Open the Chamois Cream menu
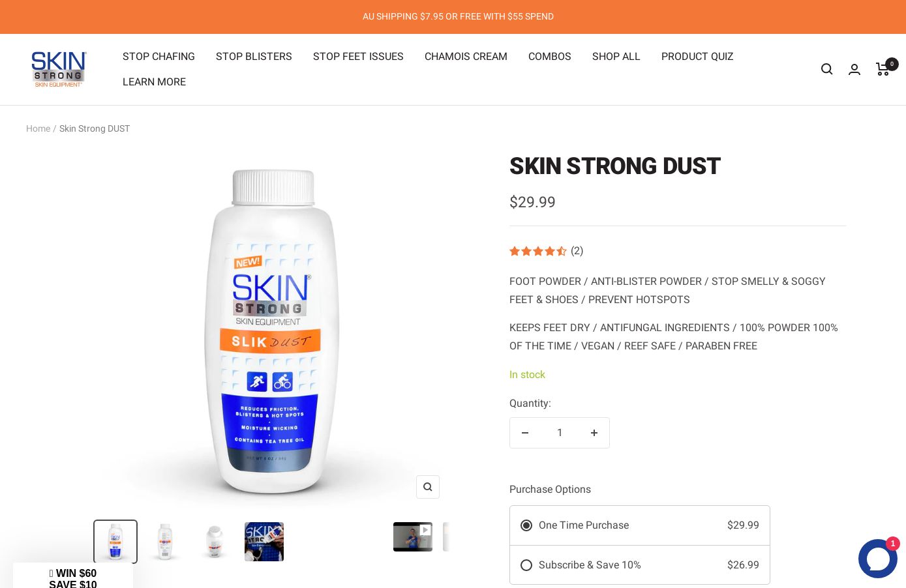The width and height of the screenshot is (906, 588). tap(466, 57)
